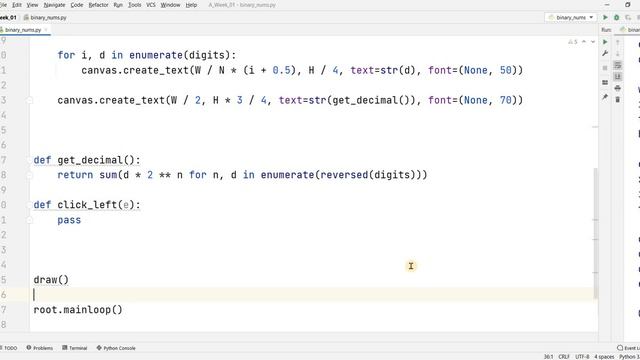The height and width of the screenshot is (360, 640).
Task: Click the pass statement in click_left
Action: coord(69,220)
